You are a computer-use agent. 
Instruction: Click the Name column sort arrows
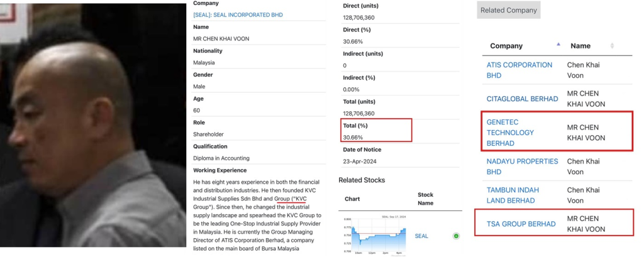point(612,46)
